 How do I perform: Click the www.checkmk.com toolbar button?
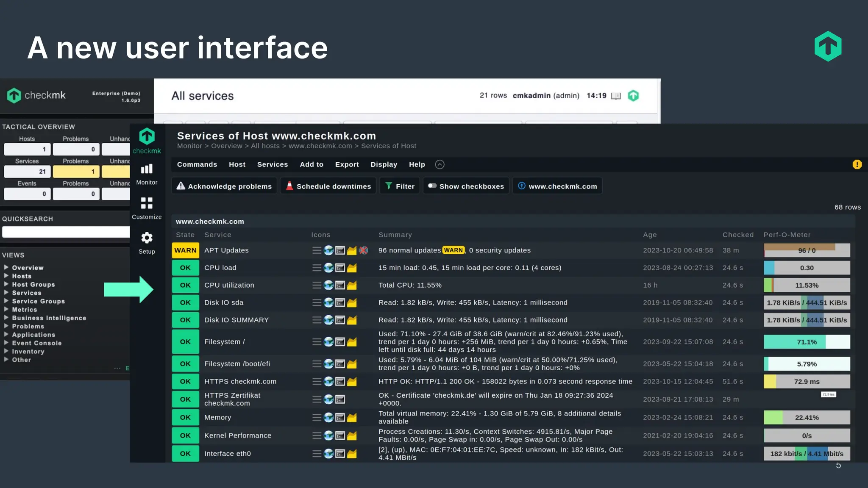tap(557, 186)
